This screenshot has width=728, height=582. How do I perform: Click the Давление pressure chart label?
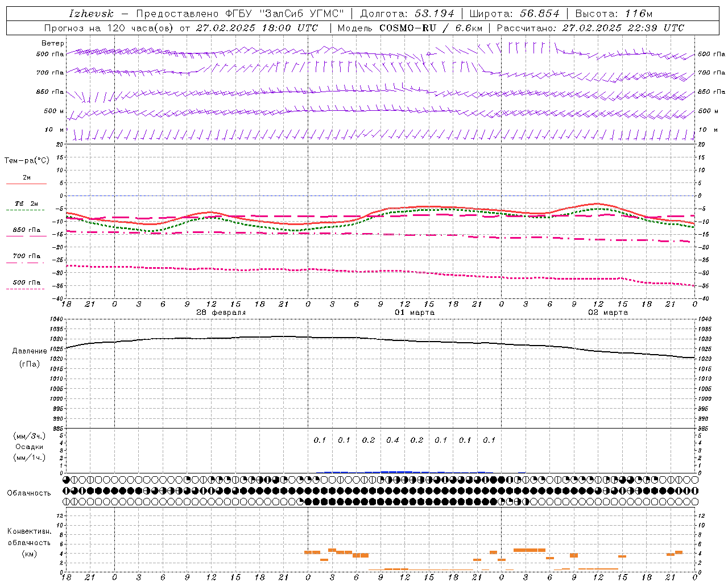pyautogui.click(x=30, y=351)
